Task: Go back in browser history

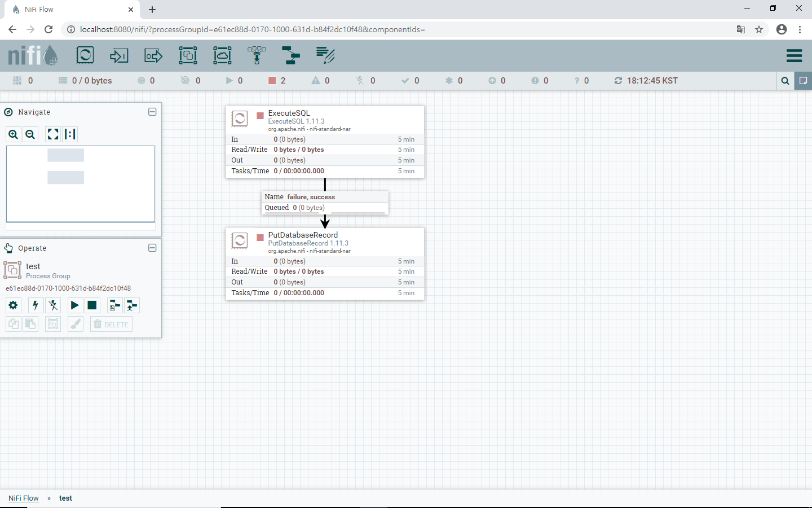Action: (12, 29)
